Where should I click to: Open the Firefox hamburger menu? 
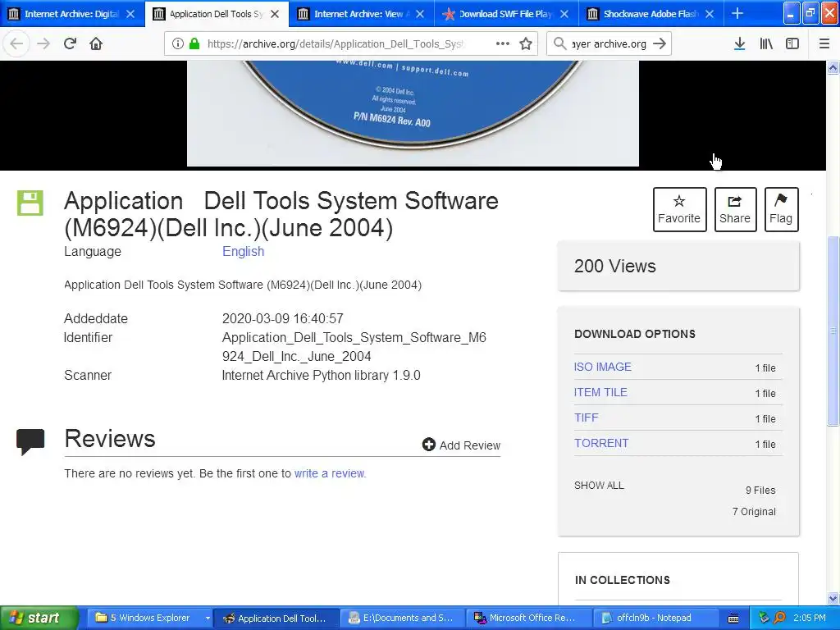824,43
